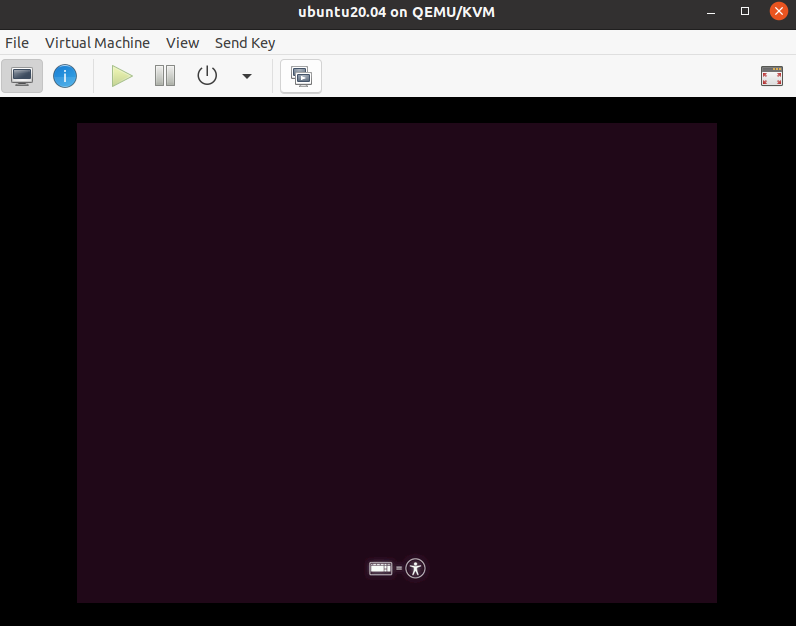The width and height of the screenshot is (796, 626).
Task: Minimize the QEMU/KVM window
Action: (x=713, y=12)
